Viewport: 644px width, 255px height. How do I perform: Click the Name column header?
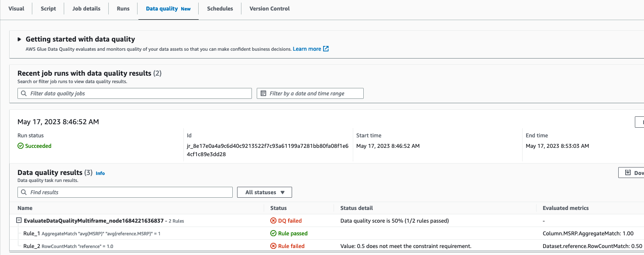[x=25, y=208]
